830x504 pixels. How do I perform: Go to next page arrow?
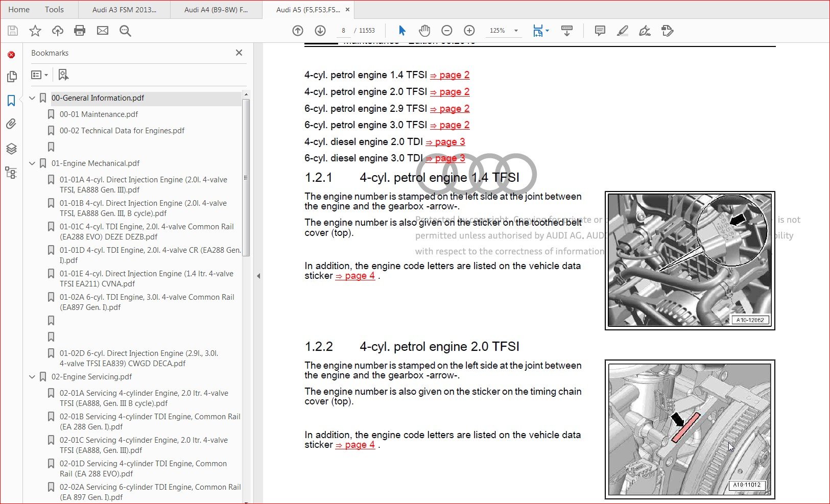(x=320, y=31)
